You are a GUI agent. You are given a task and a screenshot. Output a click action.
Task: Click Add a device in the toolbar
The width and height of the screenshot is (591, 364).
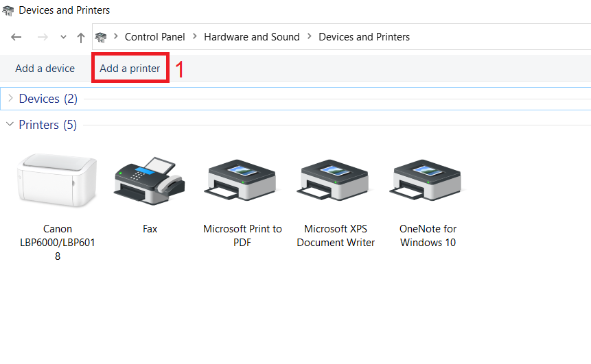click(45, 69)
